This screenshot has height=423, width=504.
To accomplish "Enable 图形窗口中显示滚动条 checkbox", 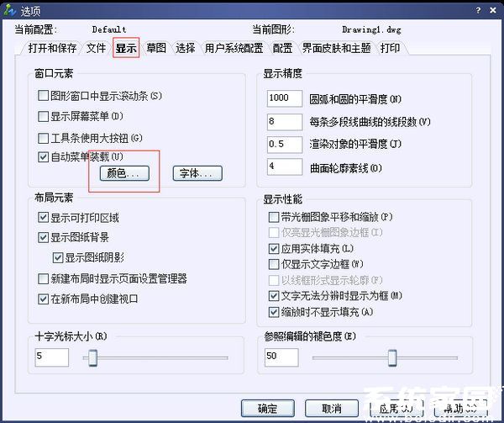I will point(44,96).
